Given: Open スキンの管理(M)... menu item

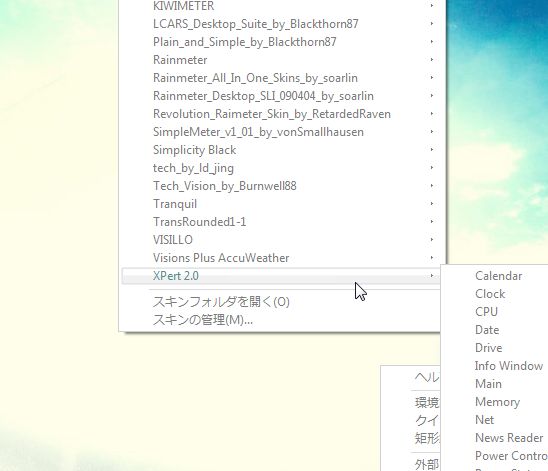Looking at the screenshot, I should click(x=282, y=319).
